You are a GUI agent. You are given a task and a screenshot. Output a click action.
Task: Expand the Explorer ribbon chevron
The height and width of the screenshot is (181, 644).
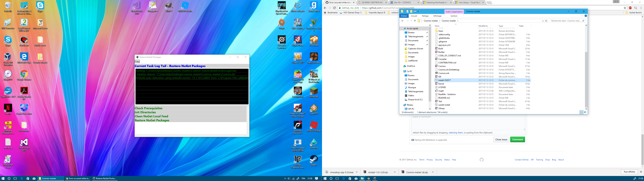click(582, 16)
